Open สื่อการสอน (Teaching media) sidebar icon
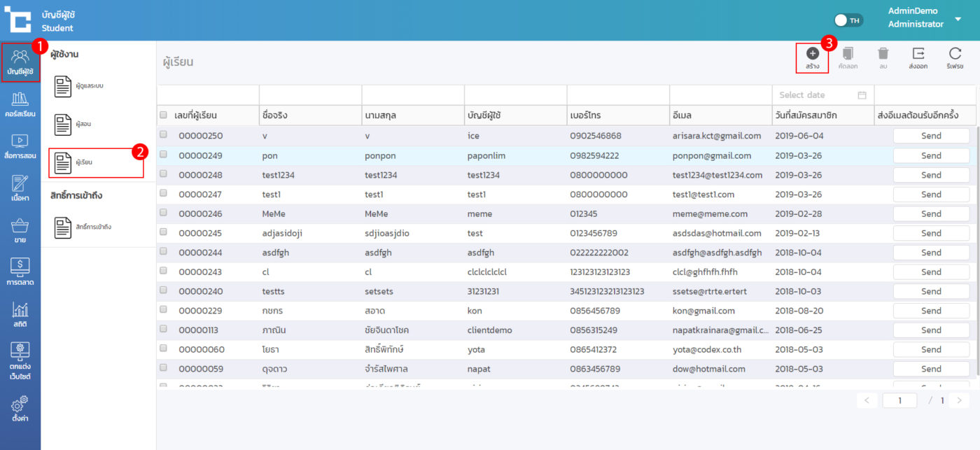This screenshot has height=450, width=980. (20, 146)
